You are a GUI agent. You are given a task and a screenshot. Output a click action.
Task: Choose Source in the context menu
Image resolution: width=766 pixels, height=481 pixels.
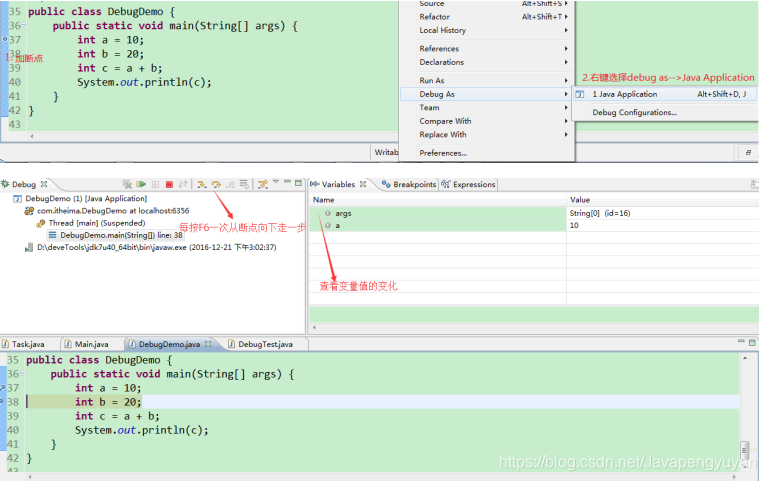(487, 3)
